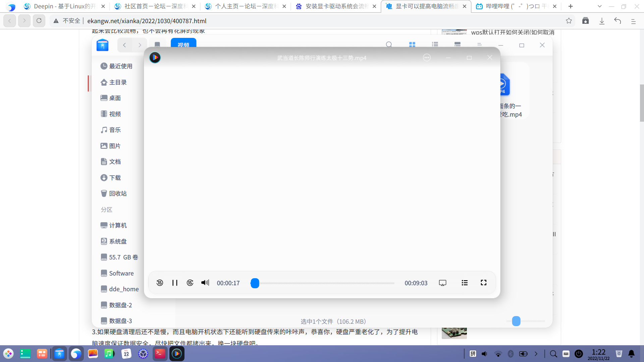
Task: Select the 视频 tab in file manager
Action: click(x=183, y=44)
